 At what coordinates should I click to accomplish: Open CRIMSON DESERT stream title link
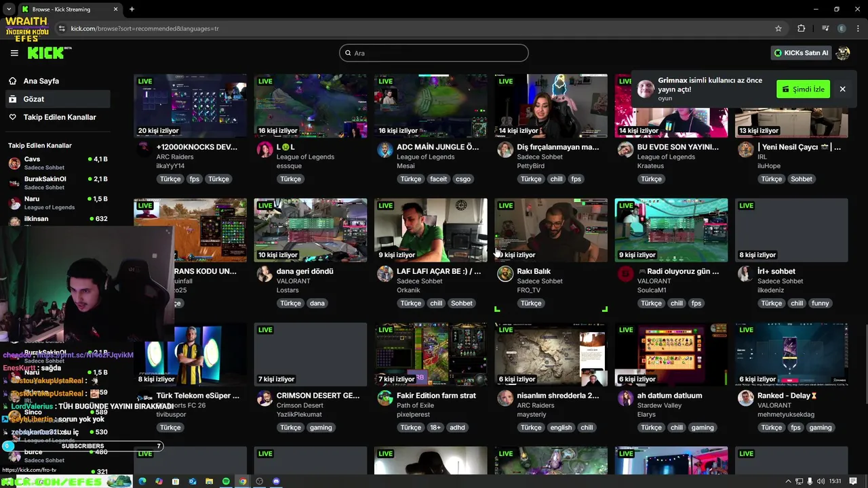(318, 395)
